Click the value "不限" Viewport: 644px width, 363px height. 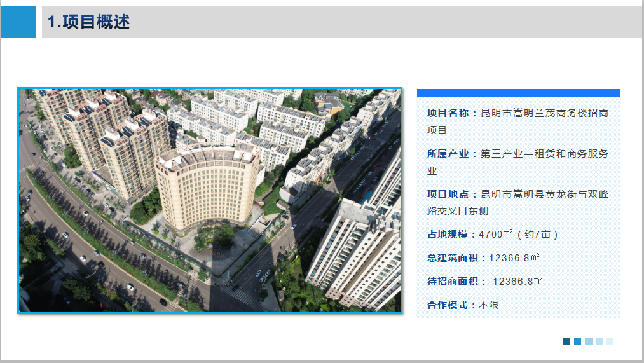click(489, 305)
